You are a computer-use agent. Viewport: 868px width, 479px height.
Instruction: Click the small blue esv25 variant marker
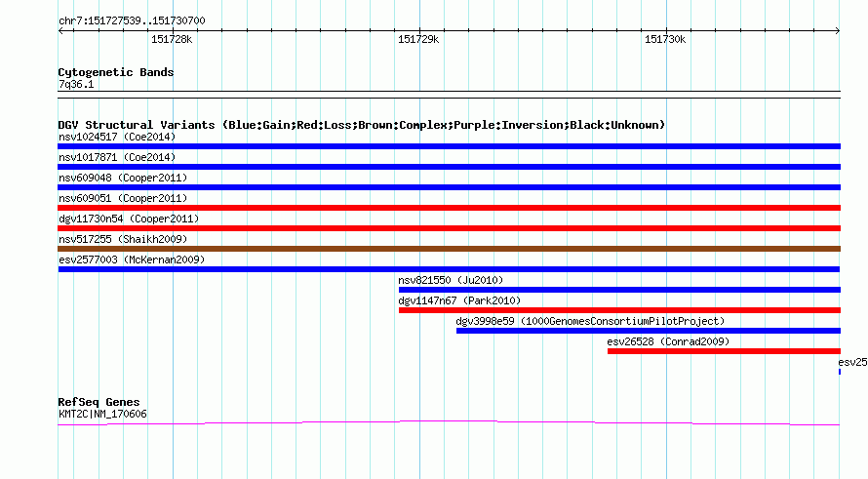(x=840, y=372)
